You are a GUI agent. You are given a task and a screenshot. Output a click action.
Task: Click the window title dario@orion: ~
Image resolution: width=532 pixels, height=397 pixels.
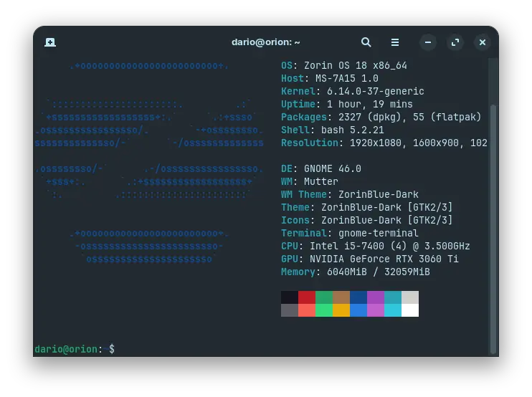[x=265, y=42]
